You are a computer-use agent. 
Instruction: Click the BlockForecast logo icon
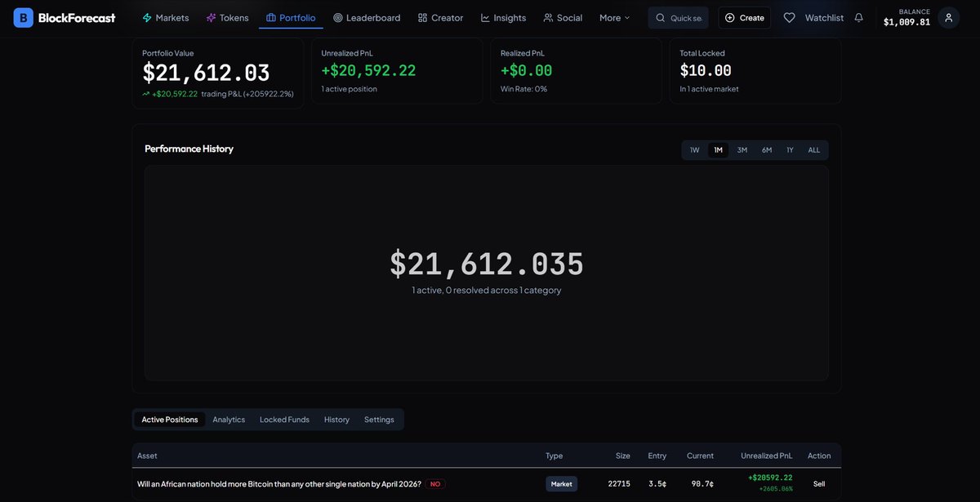point(24,17)
